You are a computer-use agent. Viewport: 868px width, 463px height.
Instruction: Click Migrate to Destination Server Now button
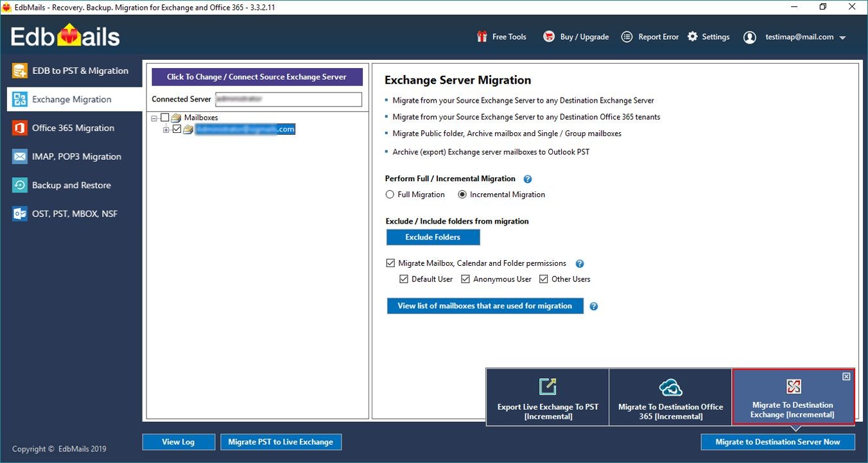[x=777, y=442]
